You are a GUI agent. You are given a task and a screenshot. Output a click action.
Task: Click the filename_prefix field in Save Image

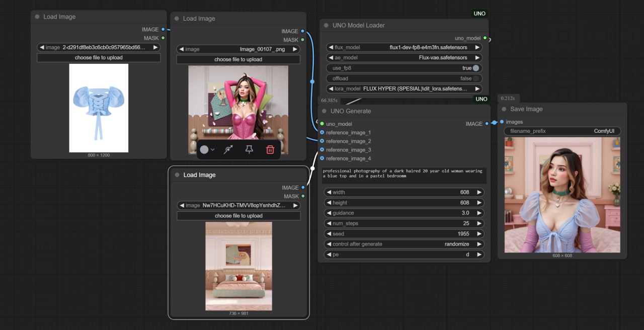tap(562, 131)
